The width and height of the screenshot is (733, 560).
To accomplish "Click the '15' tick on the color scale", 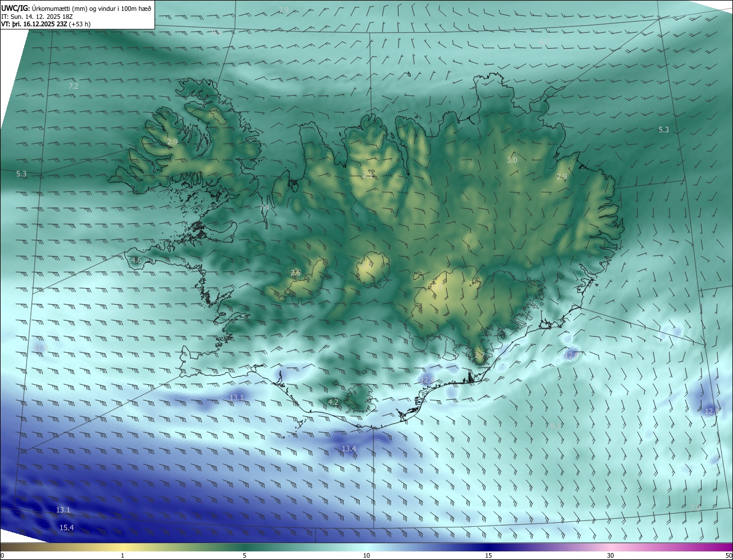I will pyautogui.click(x=488, y=555).
